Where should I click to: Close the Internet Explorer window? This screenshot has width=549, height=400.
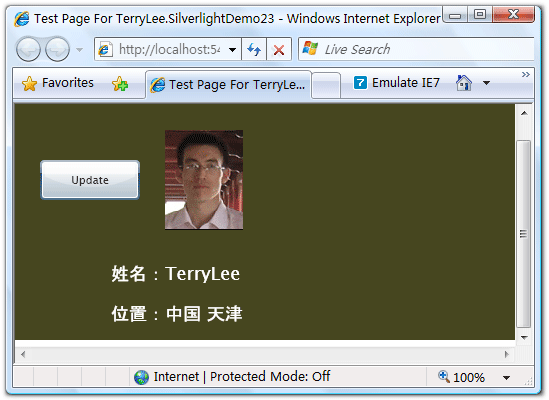(x=513, y=15)
